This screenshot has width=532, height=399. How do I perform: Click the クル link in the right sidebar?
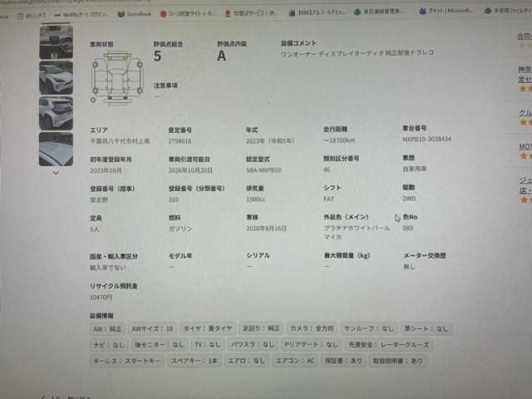(525, 113)
